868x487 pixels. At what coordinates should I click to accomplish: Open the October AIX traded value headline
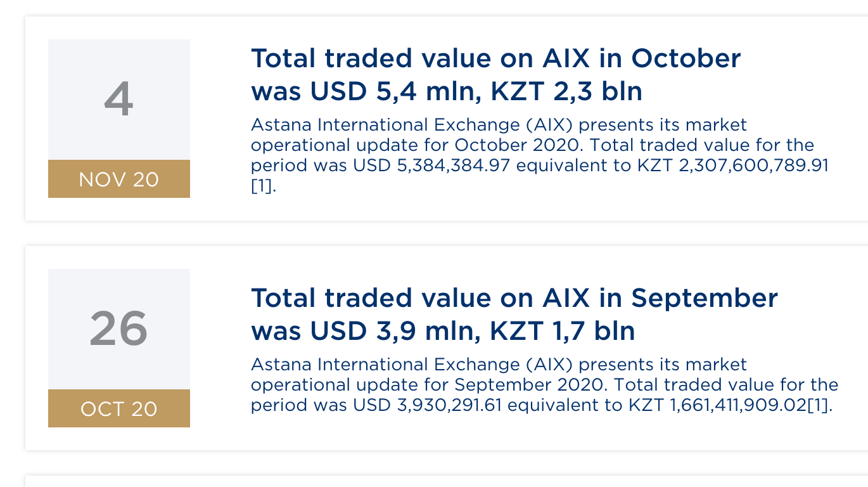click(495, 59)
